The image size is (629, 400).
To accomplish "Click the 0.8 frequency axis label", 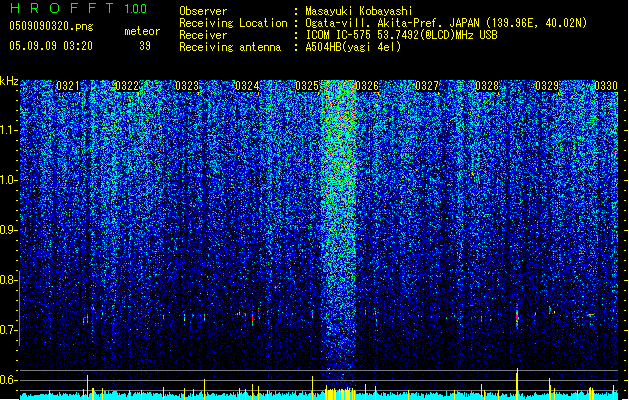I will click(8, 280).
